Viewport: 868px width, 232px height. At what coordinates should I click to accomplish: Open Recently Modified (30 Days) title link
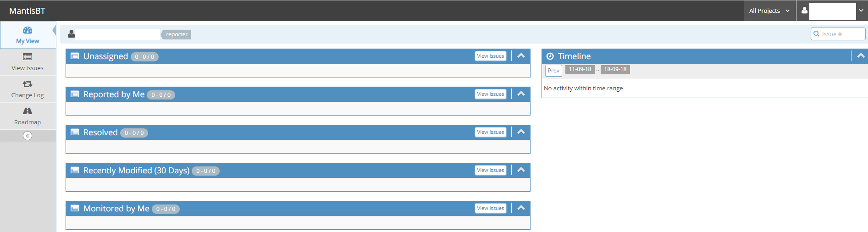point(136,170)
